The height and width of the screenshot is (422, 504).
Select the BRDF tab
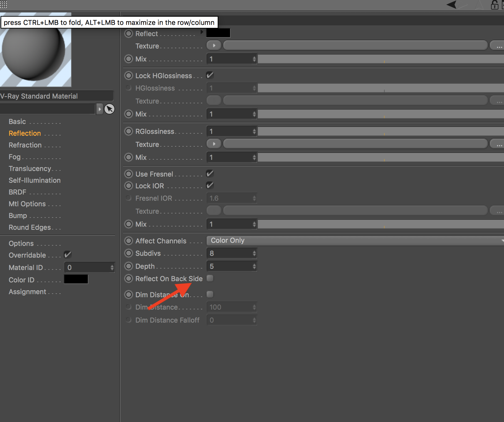[x=17, y=192]
